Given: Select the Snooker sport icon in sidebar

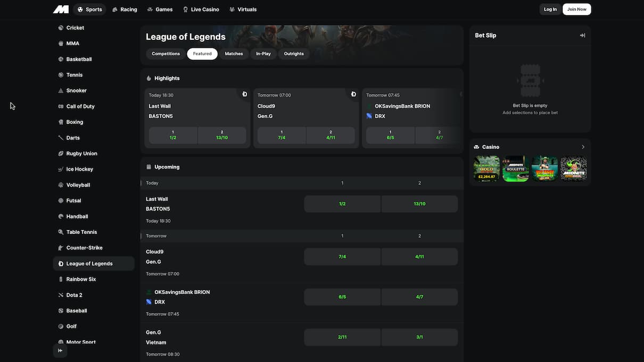Looking at the screenshot, I should [61, 91].
